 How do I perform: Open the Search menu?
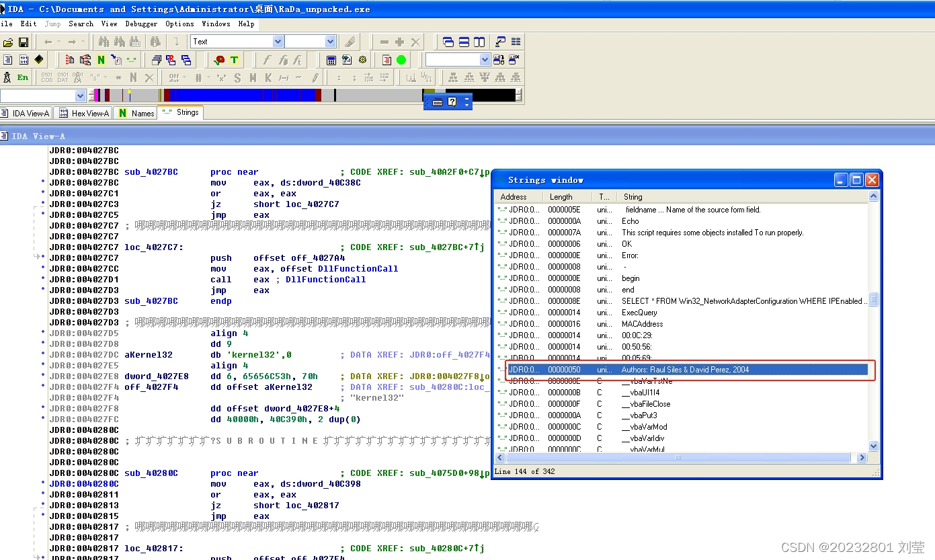pos(81,24)
